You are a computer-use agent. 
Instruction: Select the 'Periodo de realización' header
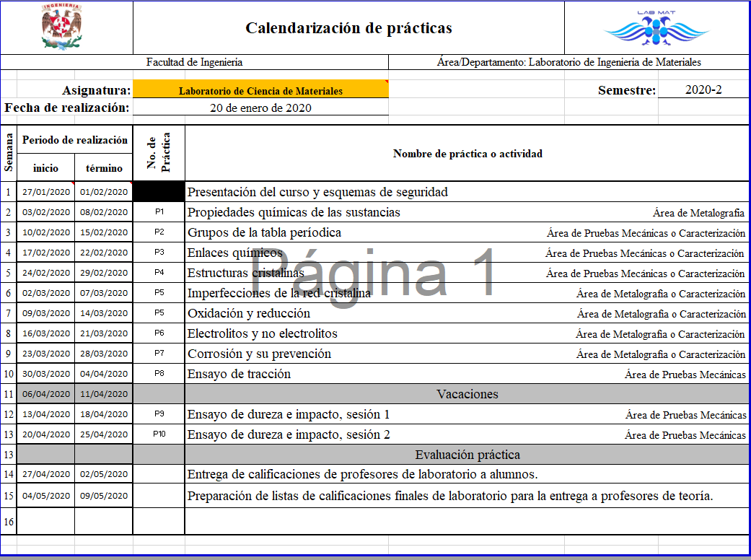75,140
